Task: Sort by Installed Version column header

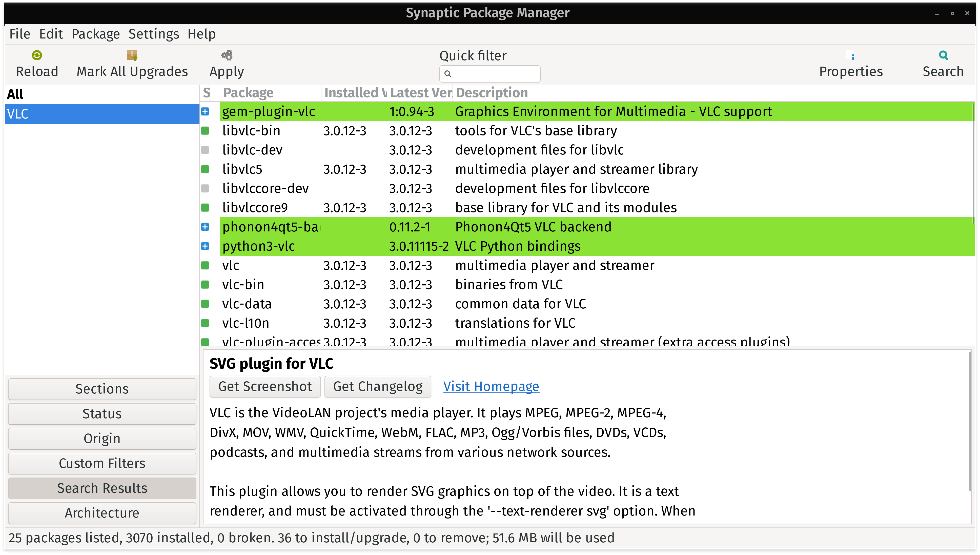Action: (x=354, y=93)
